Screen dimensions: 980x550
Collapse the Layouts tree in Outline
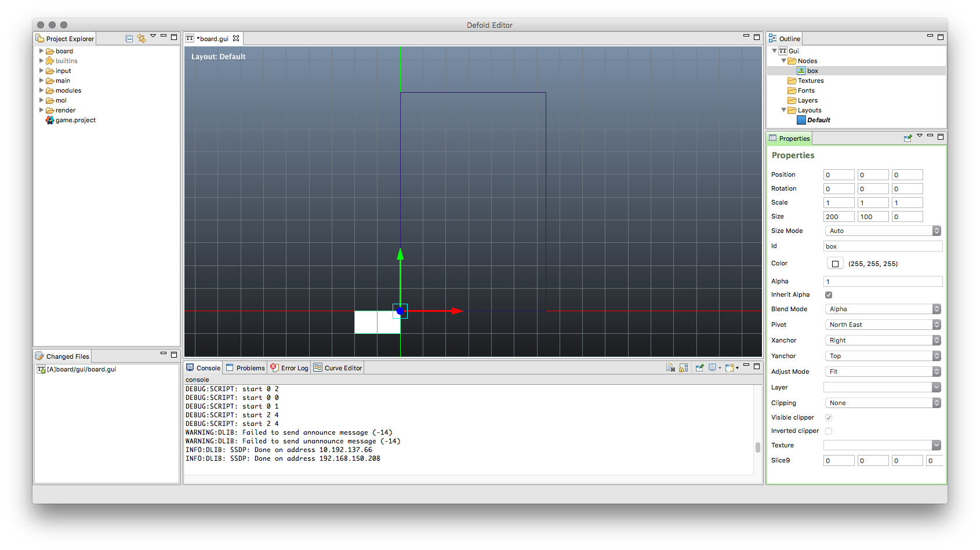tap(783, 110)
